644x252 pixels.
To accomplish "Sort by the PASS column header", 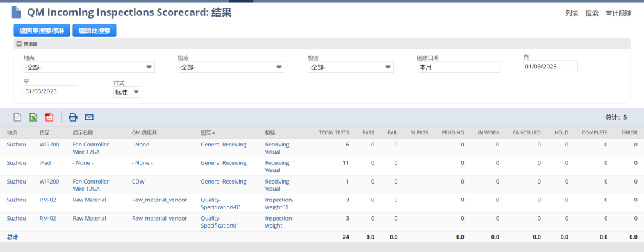I will tap(368, 133).
